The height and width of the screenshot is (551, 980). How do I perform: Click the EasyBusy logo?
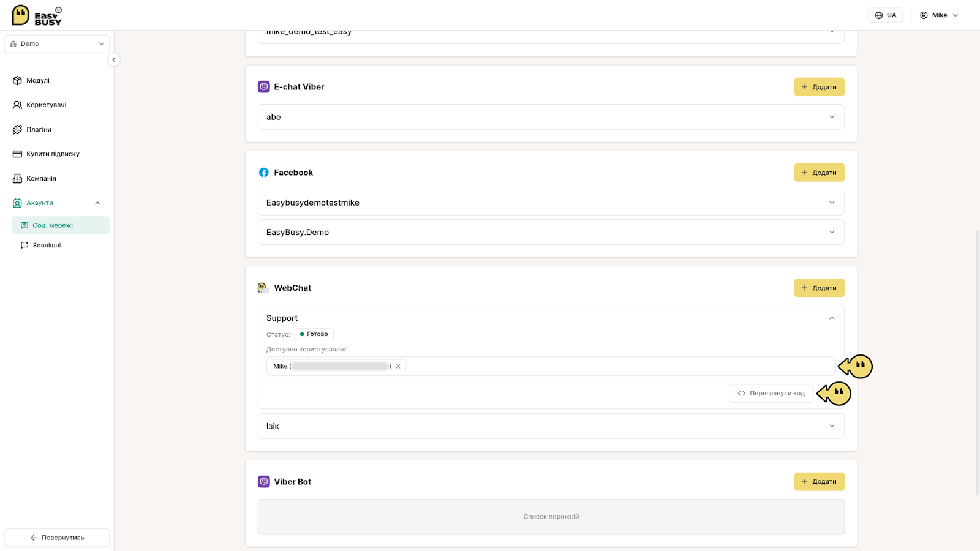(x=37, y=15)
